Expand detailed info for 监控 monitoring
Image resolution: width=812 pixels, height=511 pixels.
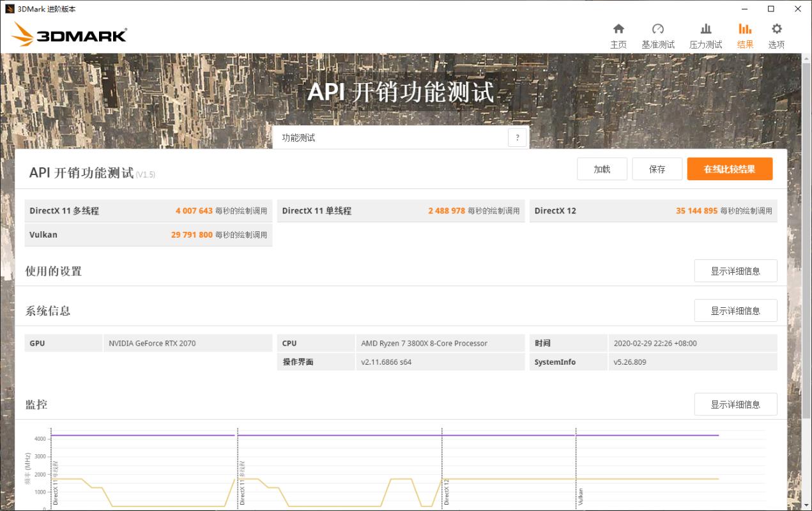(x=735, y=404)
